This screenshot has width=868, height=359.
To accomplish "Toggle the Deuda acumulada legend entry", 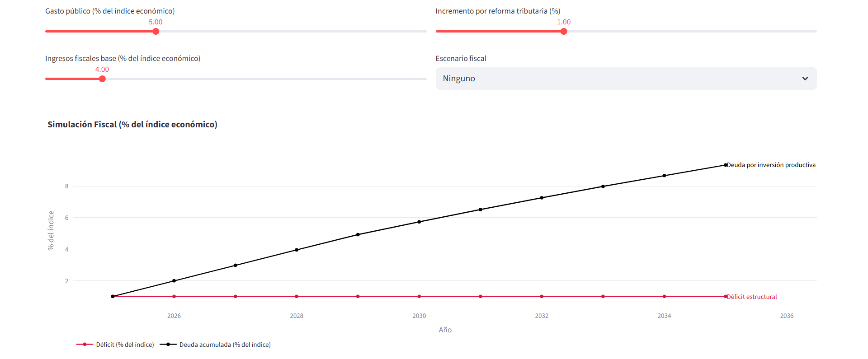I will [225, 345].
